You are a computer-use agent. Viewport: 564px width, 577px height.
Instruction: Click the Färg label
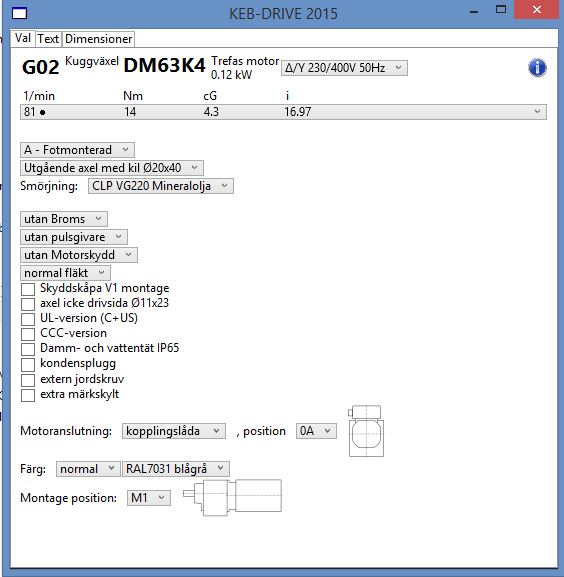point(33,469)
